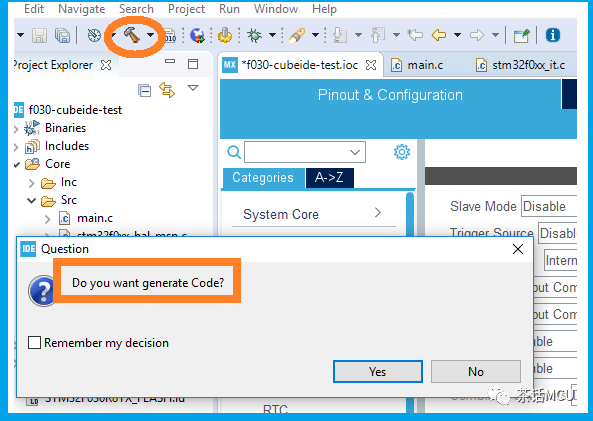593x421 pixels.
Task: Open the Edit menu
Action: point(34,9)
